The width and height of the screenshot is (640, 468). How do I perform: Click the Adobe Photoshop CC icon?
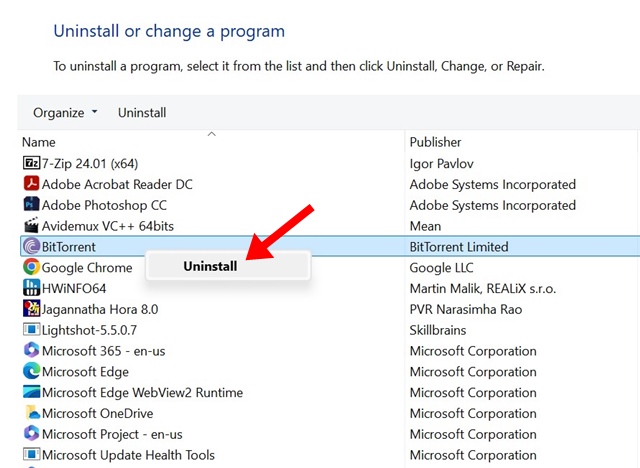pos(31,204)
